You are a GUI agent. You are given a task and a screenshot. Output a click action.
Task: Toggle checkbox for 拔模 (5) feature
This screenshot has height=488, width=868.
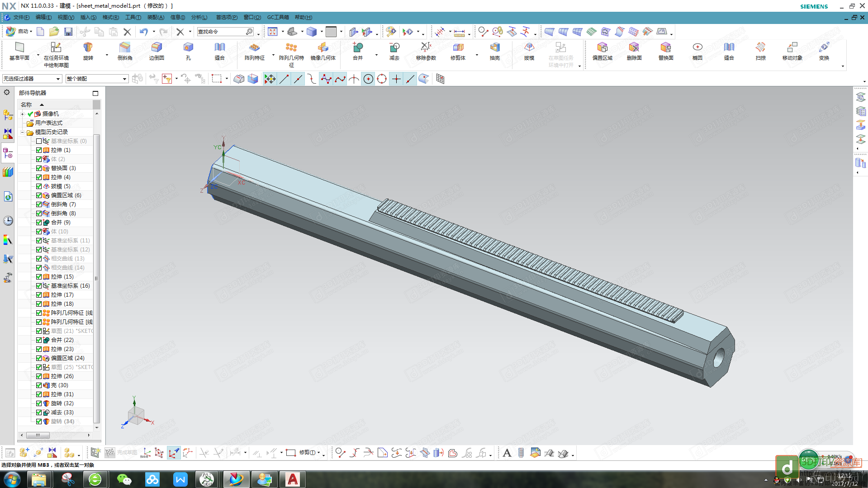(39, 186)
